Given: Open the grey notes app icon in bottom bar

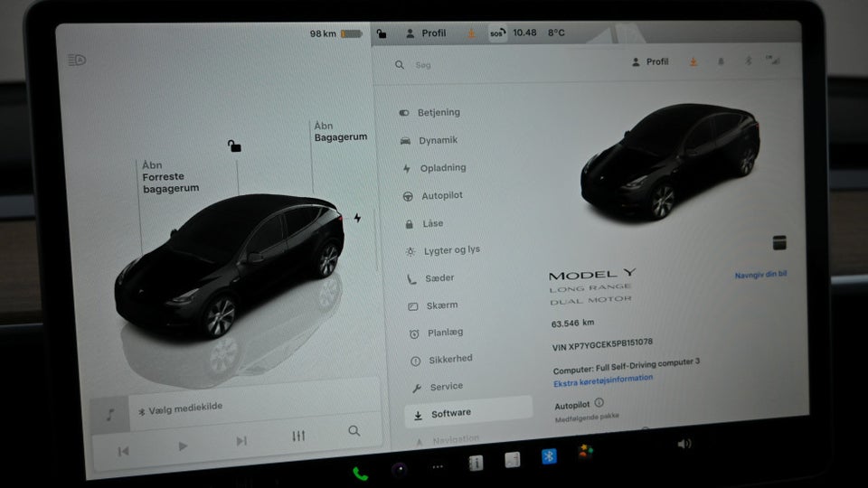Looking at the screenshot, I should [x=512, y=460].
